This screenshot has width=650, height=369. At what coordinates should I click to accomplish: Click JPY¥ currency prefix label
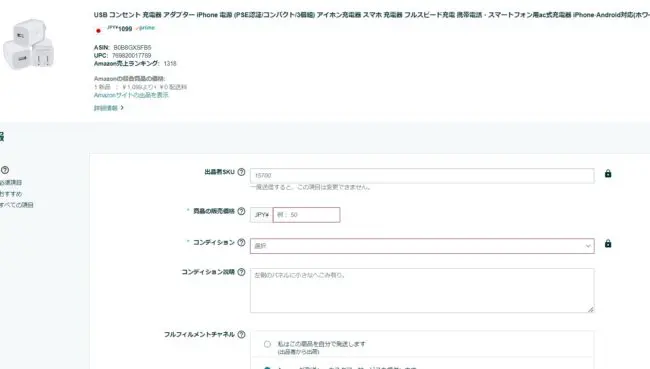point(262,215)
